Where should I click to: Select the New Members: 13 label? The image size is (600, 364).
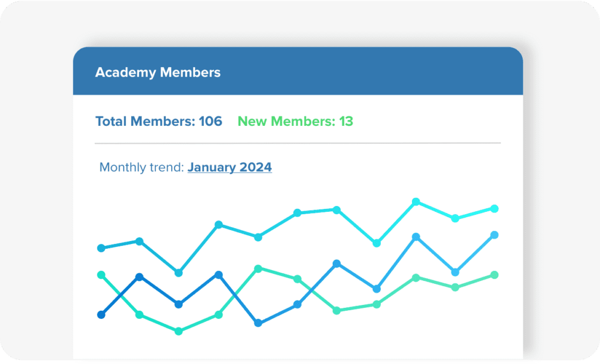coord(295,121)
